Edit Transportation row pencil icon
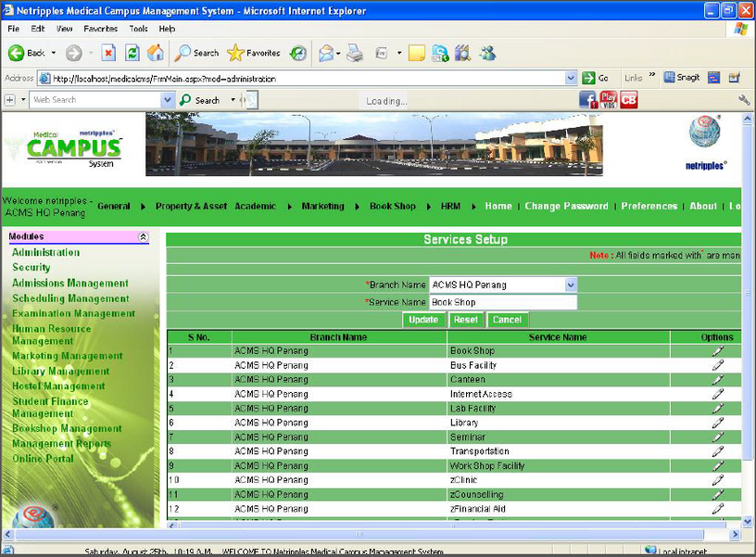756x557 pixels. [x=717, y=451]
